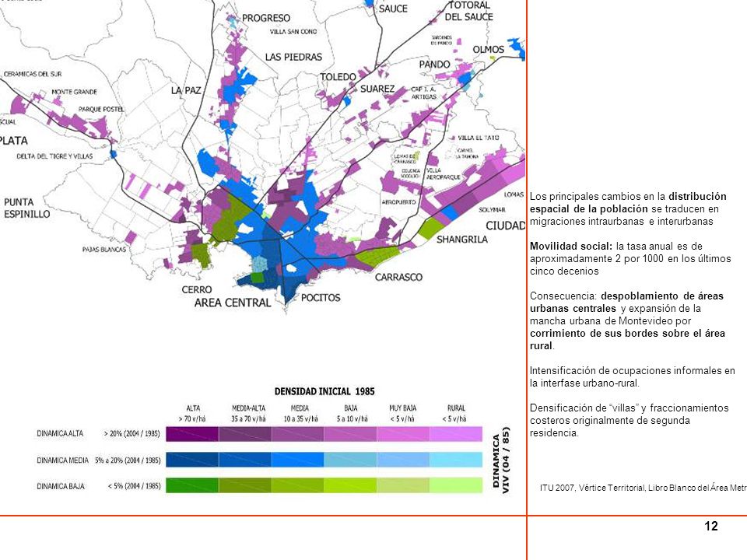Select the AEROPUERTO map label
Viewport: 747px width, 560px height.
point(398,202)
